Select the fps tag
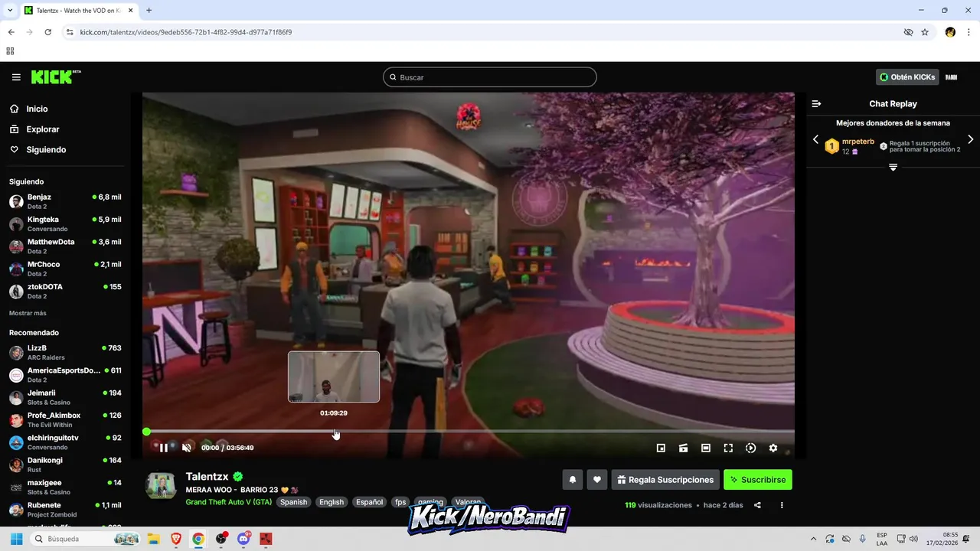This screenshot has height=551, width=980. click(x=400, y=502)
